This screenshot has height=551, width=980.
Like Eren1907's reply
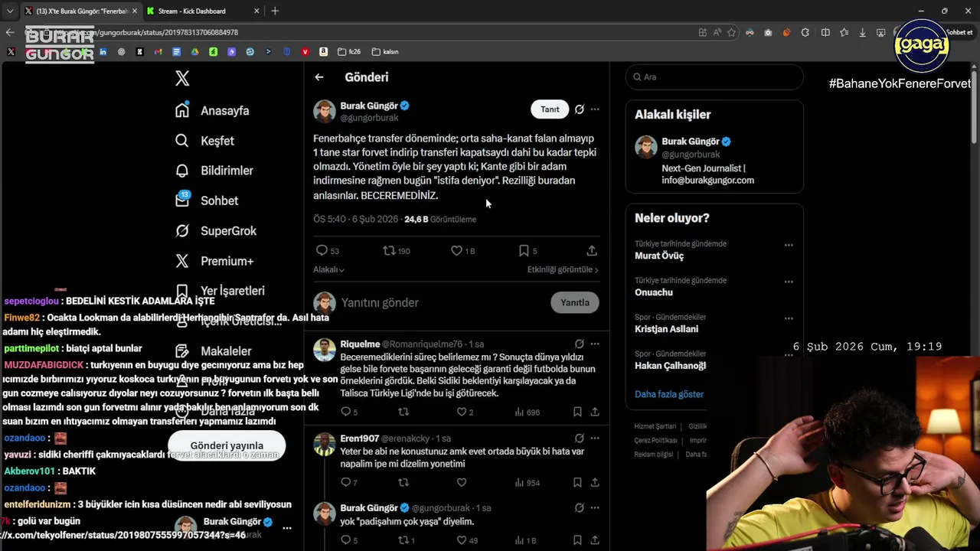coord(462,482)
